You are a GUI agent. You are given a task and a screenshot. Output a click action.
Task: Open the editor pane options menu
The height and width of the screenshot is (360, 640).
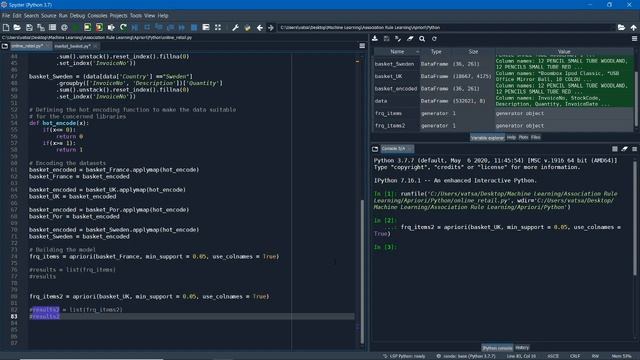click(x=362, y=46)
